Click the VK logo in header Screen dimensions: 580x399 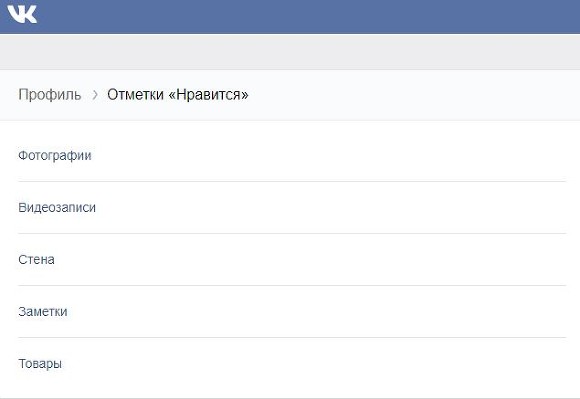(22, 14)
